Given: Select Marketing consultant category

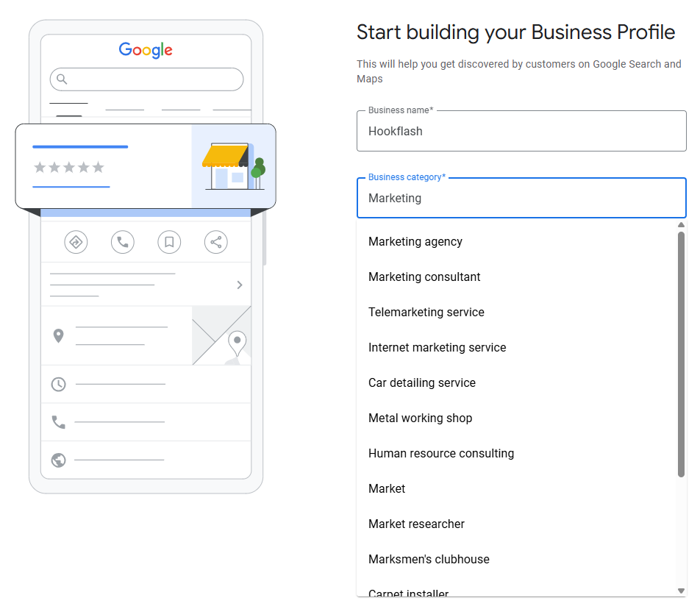Looking at the screenshot, I should tap(518, 277).
